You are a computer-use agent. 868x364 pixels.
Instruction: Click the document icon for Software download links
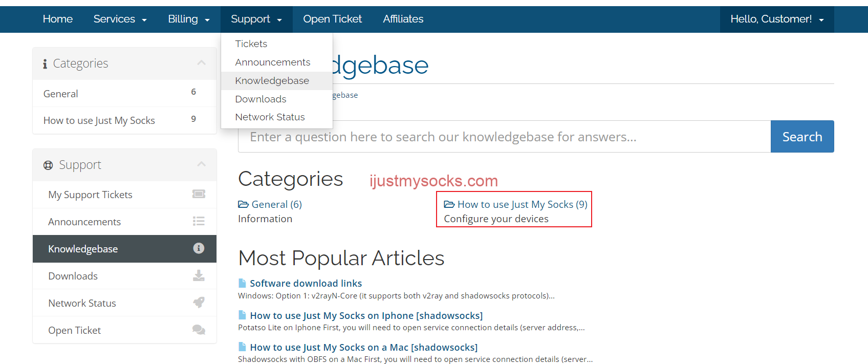[x=242, y=283]
